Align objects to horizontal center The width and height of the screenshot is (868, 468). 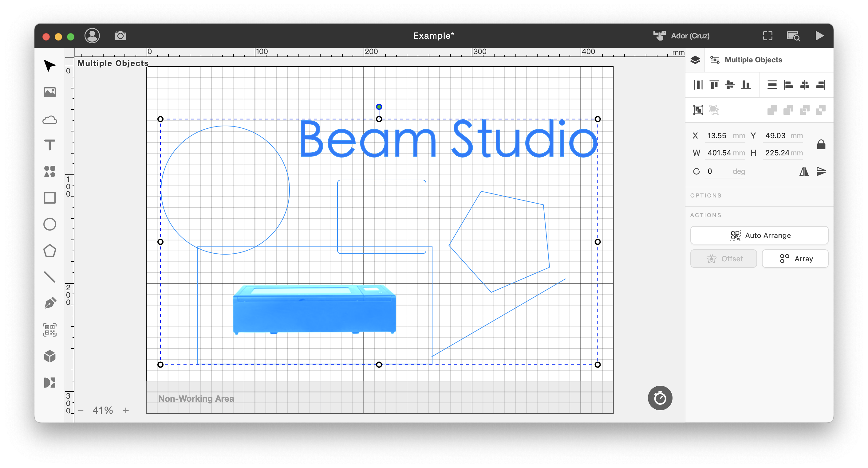pyautogui.click(x=805, y=84)
